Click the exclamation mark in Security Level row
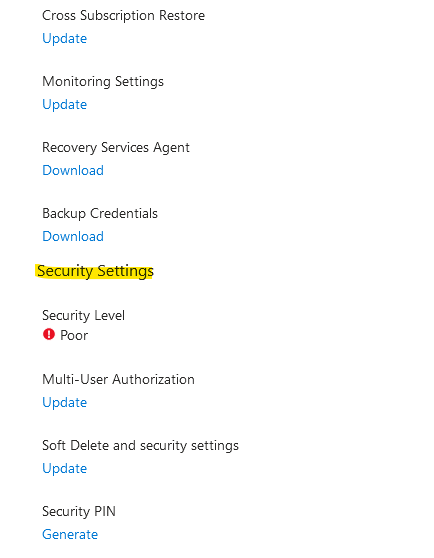The image size is (434, 558). (x=49, y=335)
